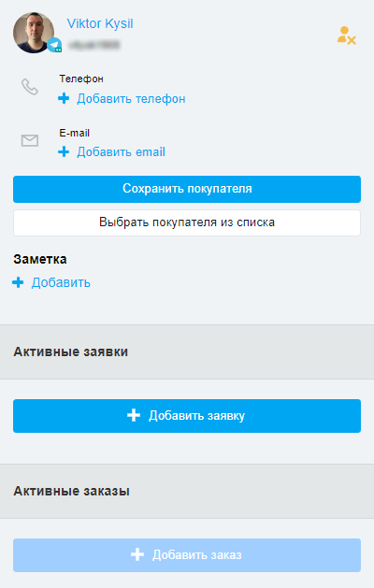Viewport: 374px width, 588px height.
Task: Click the Добавить заказ button
Action: point(187,555)
